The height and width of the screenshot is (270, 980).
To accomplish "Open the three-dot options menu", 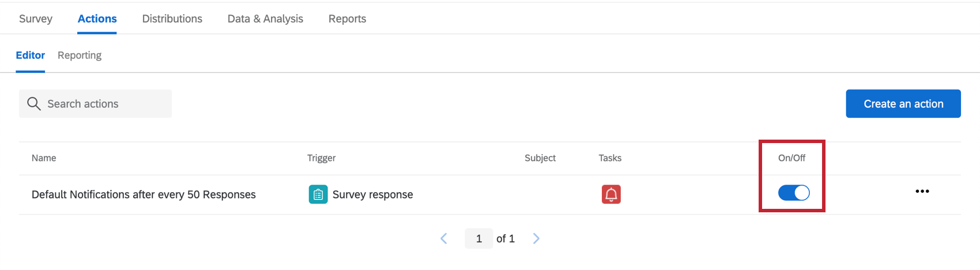I will tap(922, 192).
